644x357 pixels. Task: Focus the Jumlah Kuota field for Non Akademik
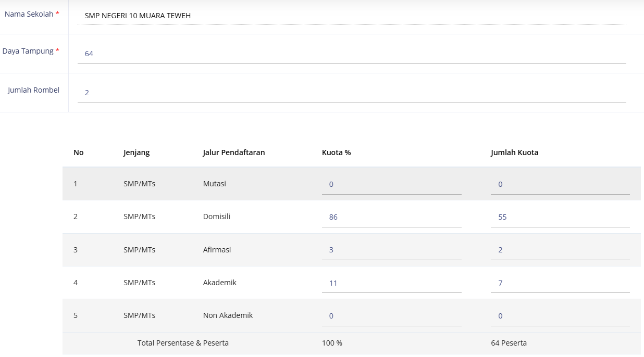tap(560, 316)
